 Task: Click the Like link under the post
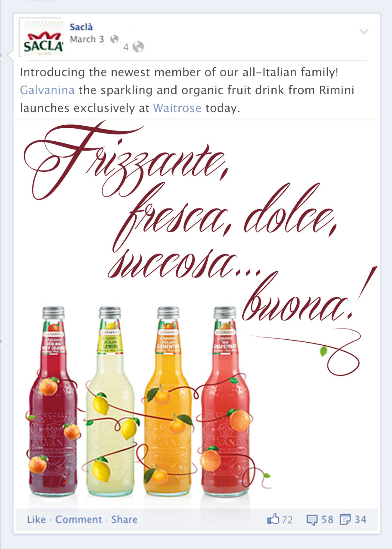[x=36, y=519]
